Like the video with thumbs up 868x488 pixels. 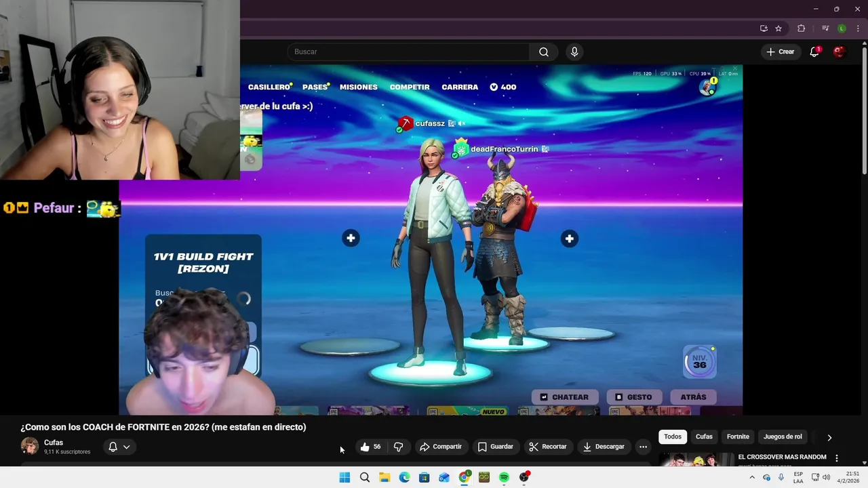(x=371, y=447)
